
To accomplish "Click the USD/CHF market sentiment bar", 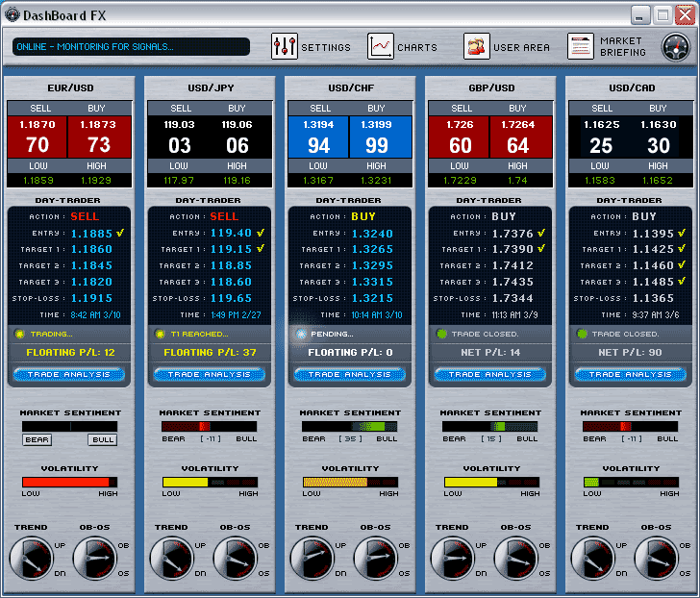I will [x=350, y=427].
